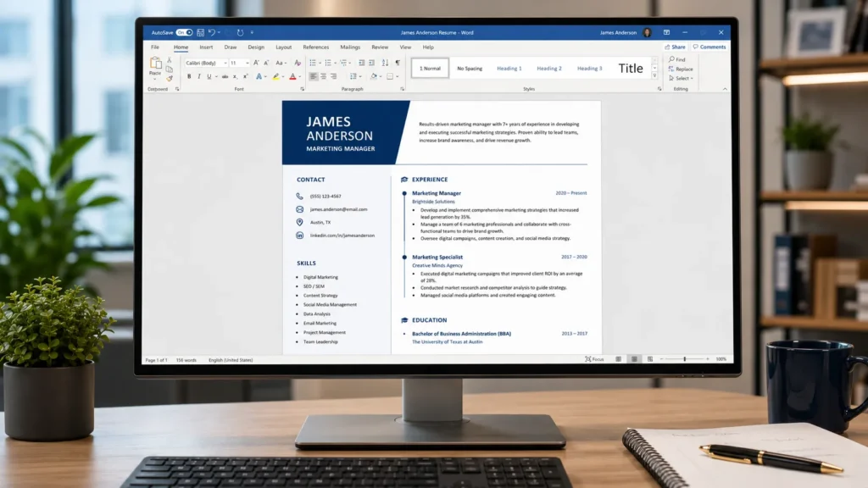Viewport: 868px width, 488px height.
Task: Open Focus mode in status bar
Action: pos(594,359)
